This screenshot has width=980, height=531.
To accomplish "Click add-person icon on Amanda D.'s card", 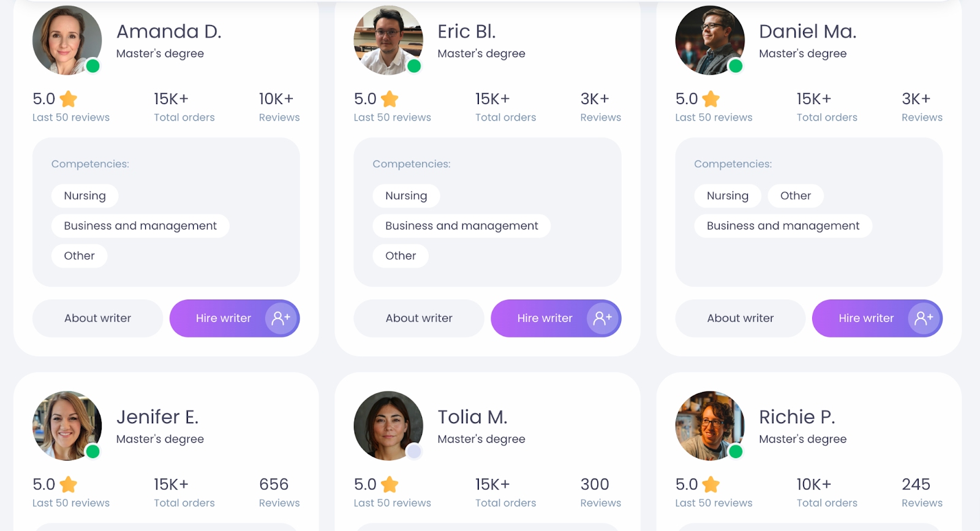I will click(x=281, y=318).
